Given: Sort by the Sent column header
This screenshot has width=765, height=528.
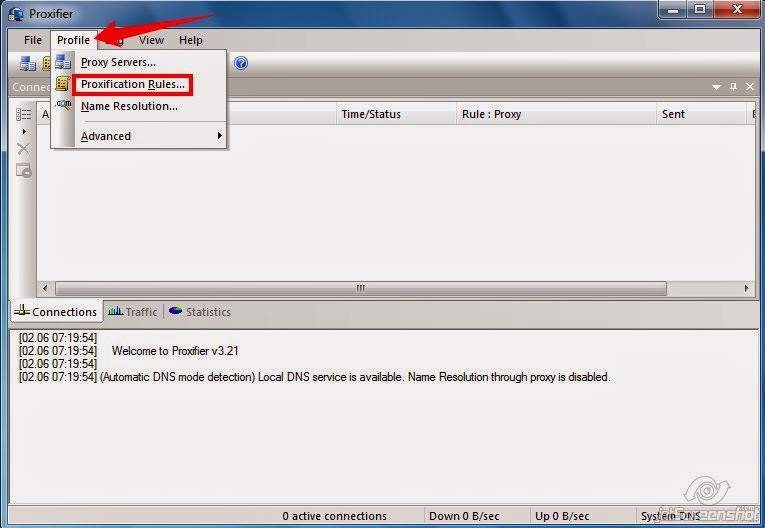Looking at the screenshot, I should 701,114.
